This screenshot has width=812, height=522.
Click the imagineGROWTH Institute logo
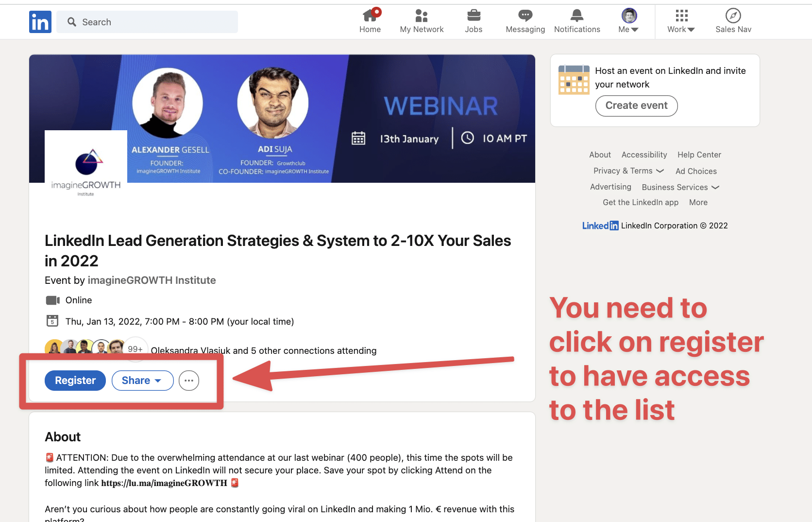click(x=86, y=171)
